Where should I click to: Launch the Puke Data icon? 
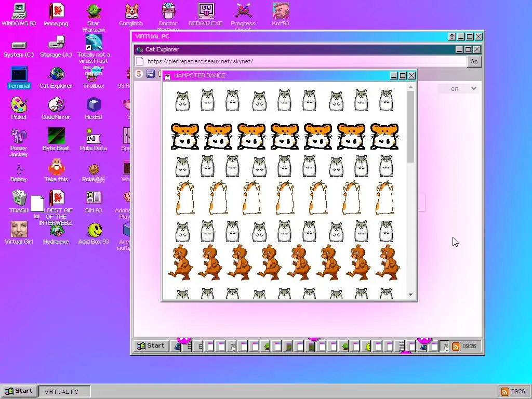point(94,137)
